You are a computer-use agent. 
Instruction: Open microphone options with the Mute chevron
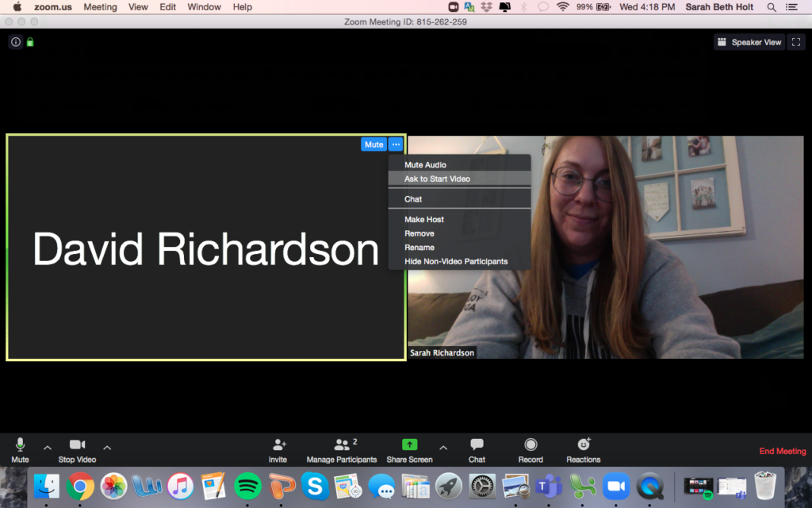pyautogui.click(x=47, y=446)
